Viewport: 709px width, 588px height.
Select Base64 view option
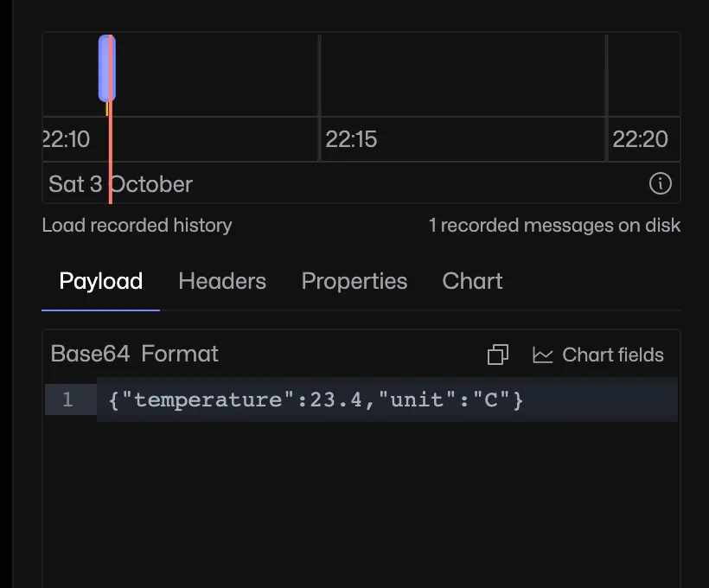click(90, 354)
